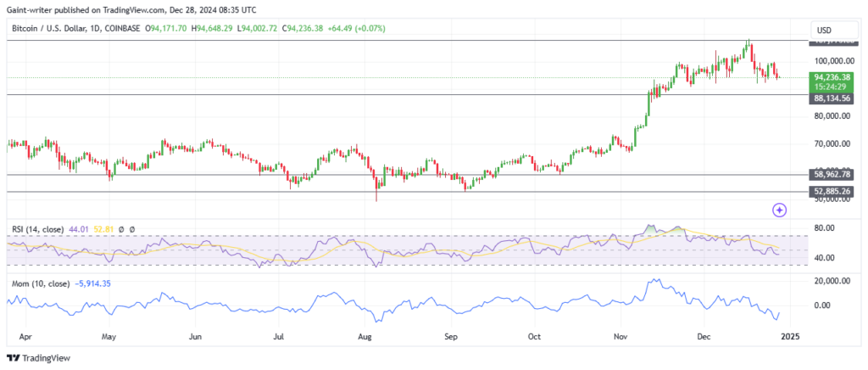Click the close value C94,236.38
The width and height of the screenshot is (868, 370).
tap(304, 28)
